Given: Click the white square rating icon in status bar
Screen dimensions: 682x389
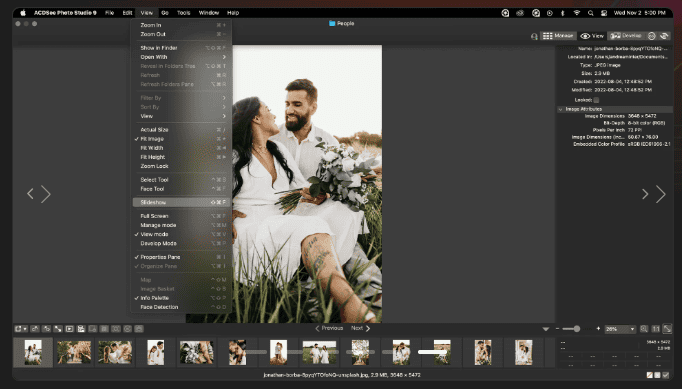Looking at the screenshot, I should 657,375.
